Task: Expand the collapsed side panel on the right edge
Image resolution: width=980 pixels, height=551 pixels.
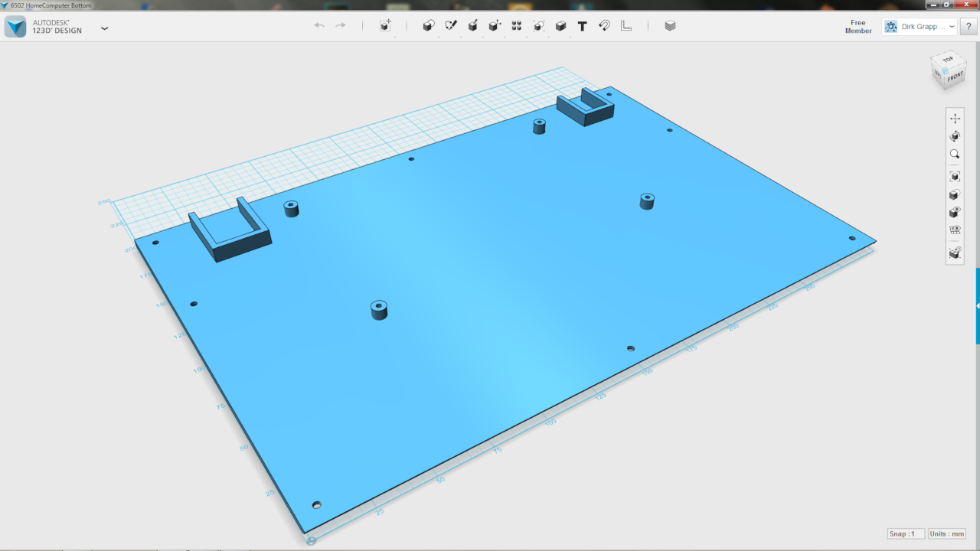Action: tap(978, 306)
